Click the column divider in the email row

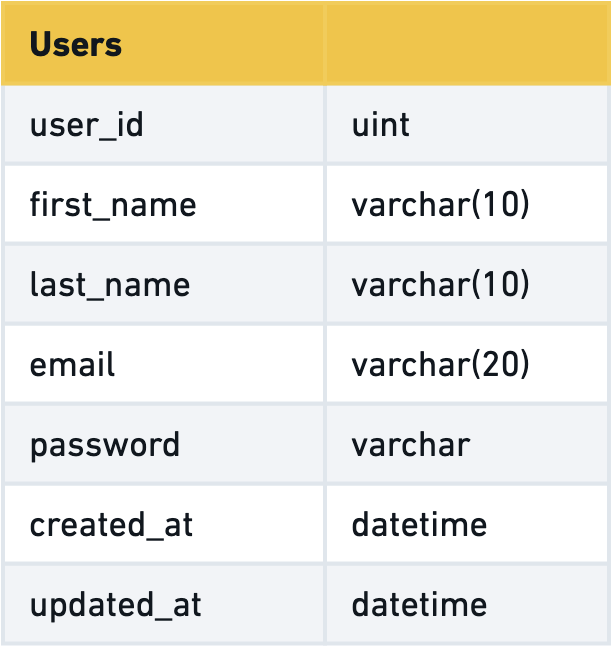click(325, 365)
